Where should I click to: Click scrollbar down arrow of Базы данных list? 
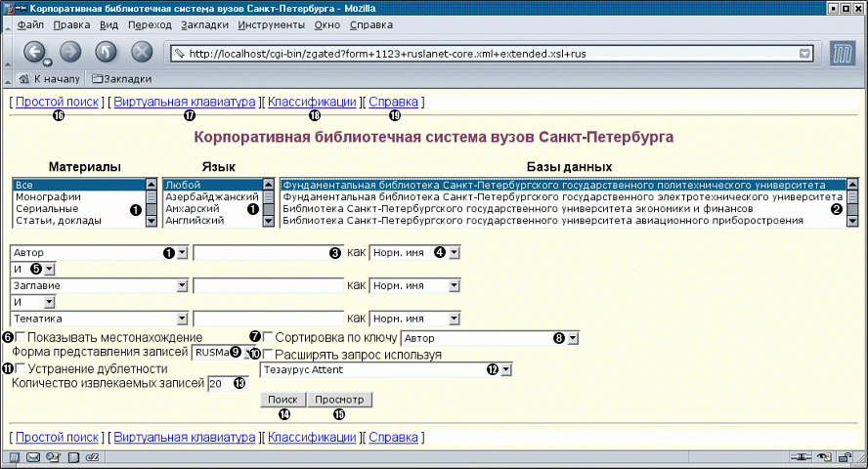pyautogui.click(x=852, y=221)
